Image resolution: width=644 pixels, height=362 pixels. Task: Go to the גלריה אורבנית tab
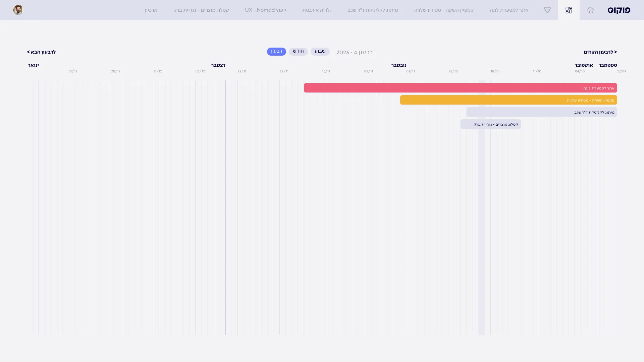pos(317,10)
